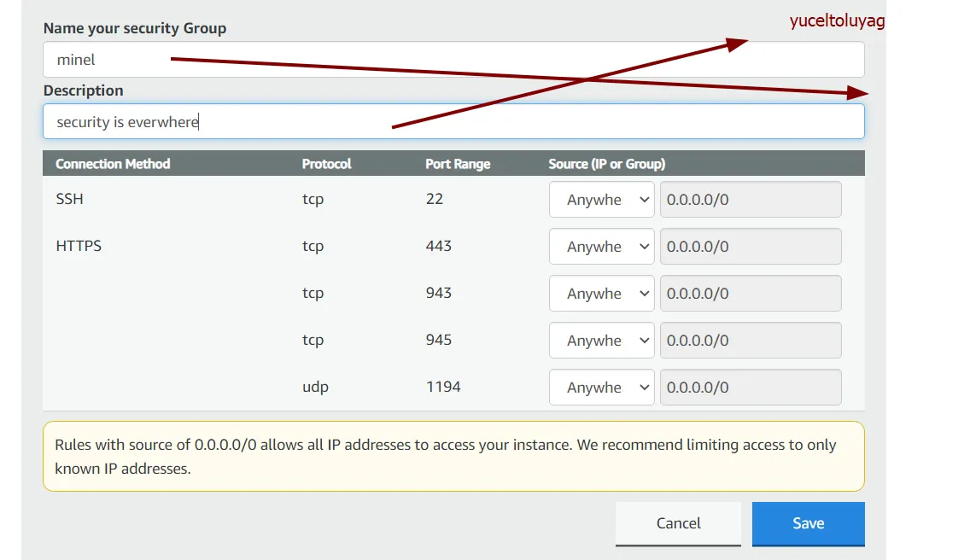This screenshot has height=560, width=970.
Task: Open the source dropdown for tcp port 943
Action: coord(601,294)
